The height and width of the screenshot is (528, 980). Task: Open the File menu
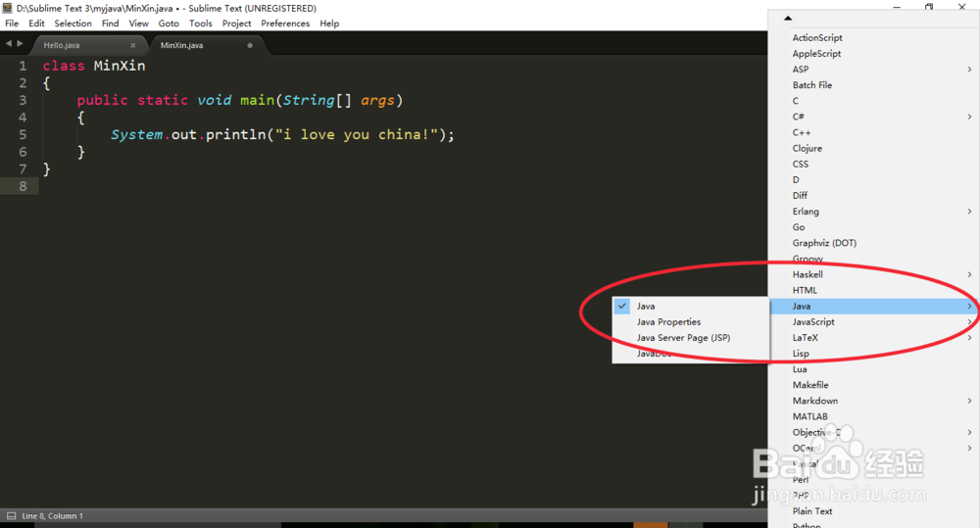click(x=12, y=24)
